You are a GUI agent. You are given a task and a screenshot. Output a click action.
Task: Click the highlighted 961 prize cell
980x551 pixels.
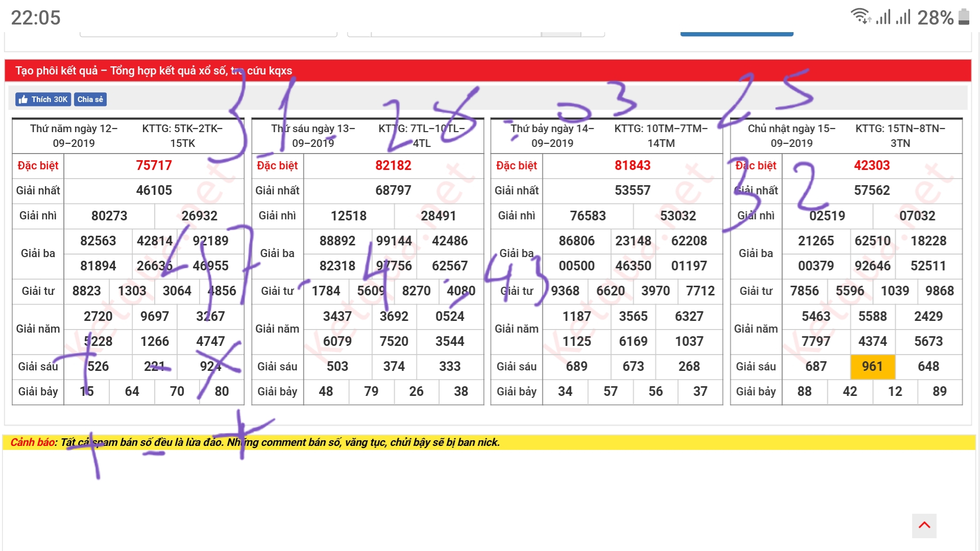tap(872, 366)
